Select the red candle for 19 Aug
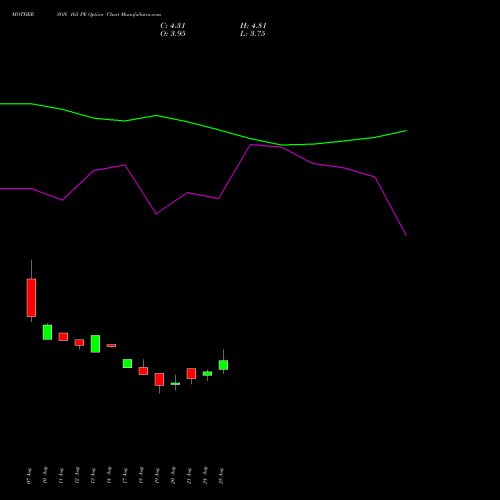The image size is (500, 500). [159, 379]
